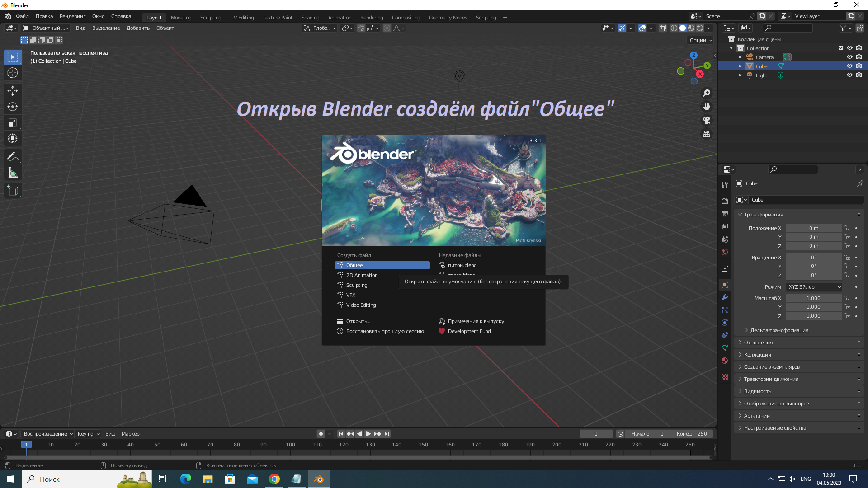Open Google Chrome from the taskbar
This screenshot has height=488, width=868.
click(274, 479)
